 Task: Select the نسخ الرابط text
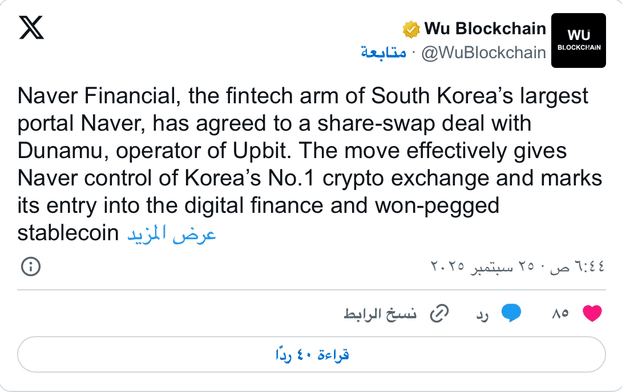380,313
